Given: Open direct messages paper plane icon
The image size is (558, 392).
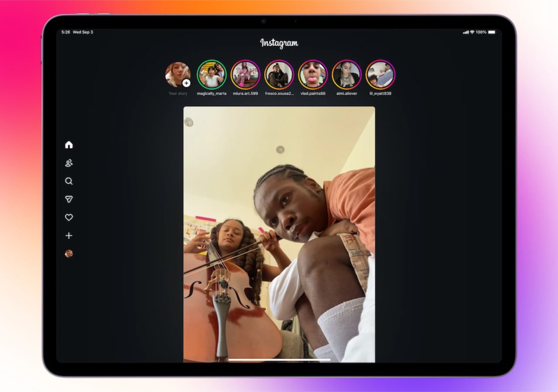Looking at the screenshot, I should tap(69, 199).
